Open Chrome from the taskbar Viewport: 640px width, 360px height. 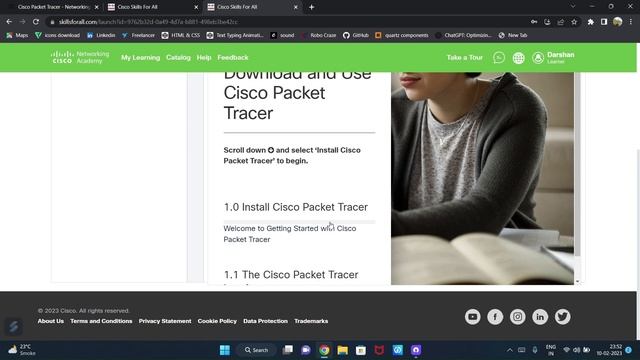pyautogui.click(x=324, y=350)
